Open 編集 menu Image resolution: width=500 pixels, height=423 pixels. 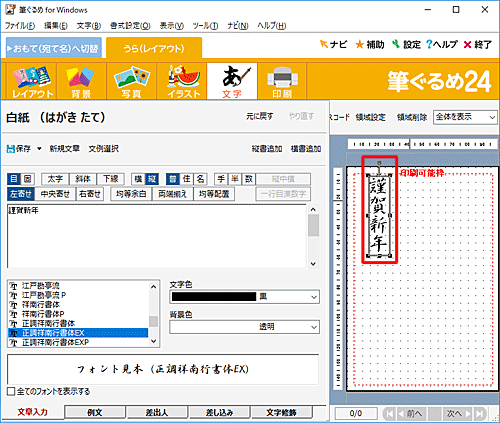(x=56, y=26)
